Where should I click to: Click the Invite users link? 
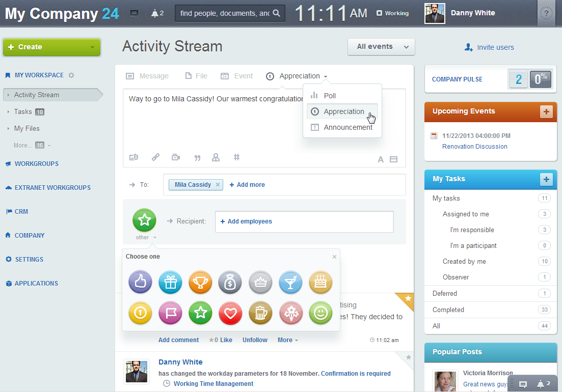coord(495,47)
